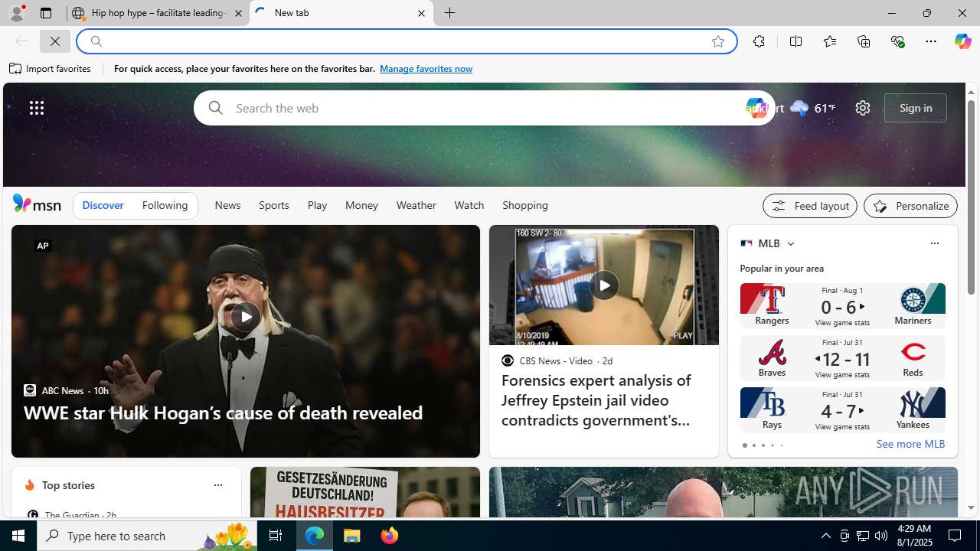Viewport: 980px width, 551px height.
Task: Add this page to favorites star
Action: tap(718, 41)
